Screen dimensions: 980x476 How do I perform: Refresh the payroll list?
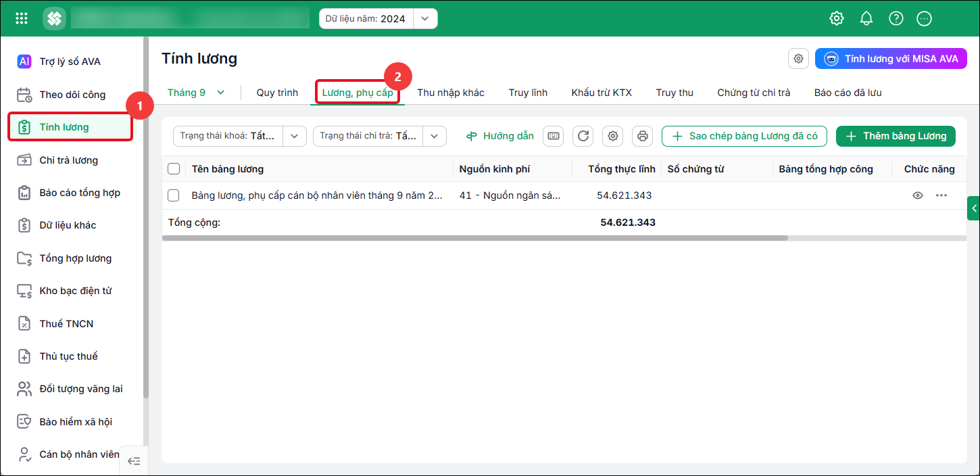click(583, 136)
